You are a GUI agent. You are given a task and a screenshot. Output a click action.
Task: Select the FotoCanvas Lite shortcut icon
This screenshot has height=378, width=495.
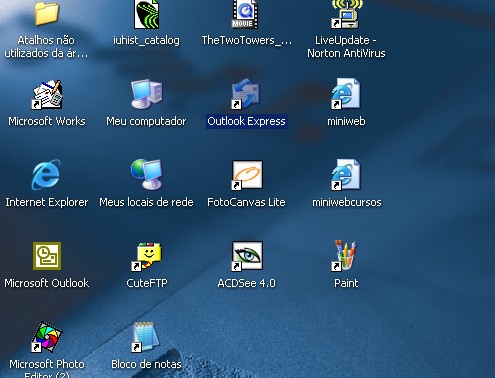[x=247, y=175]
